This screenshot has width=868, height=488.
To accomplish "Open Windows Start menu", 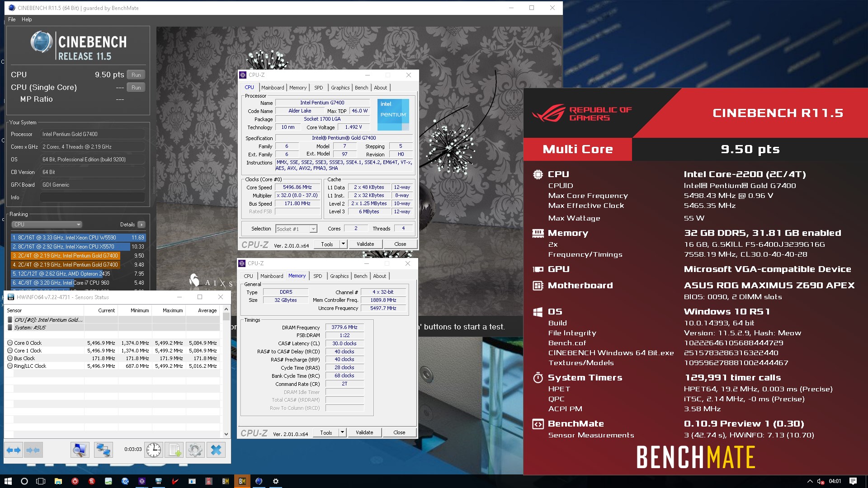I will point(8,481).
